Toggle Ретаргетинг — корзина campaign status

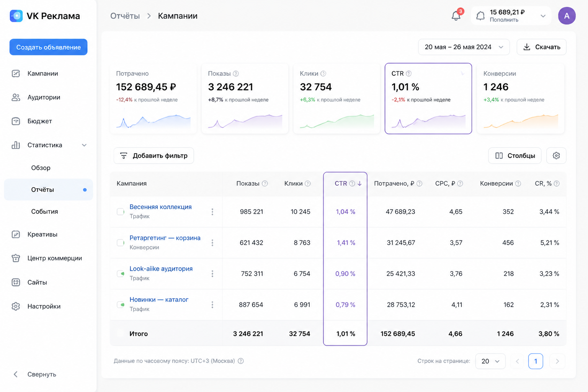121,243
